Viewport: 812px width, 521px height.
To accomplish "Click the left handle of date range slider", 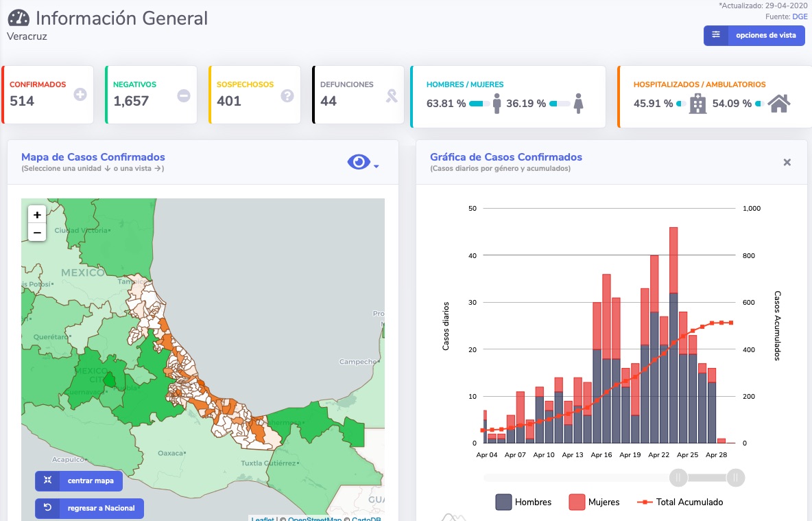I will [x=678, y=478].
